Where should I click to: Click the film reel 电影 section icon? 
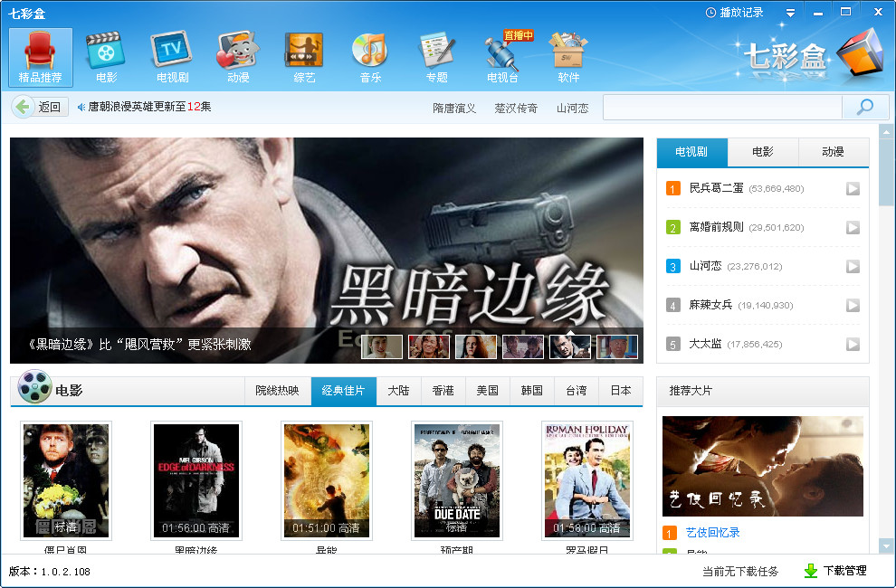pyautogui.click(x=34, y=386)
